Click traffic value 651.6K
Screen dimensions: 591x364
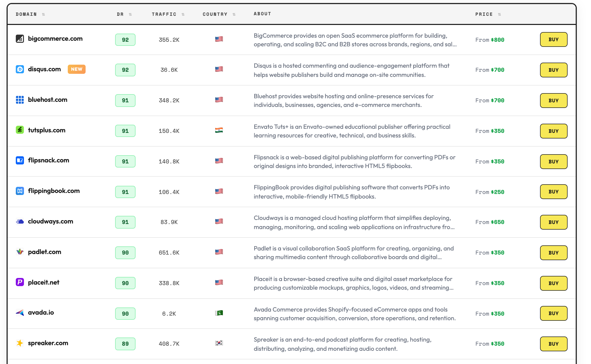(169, 253)
